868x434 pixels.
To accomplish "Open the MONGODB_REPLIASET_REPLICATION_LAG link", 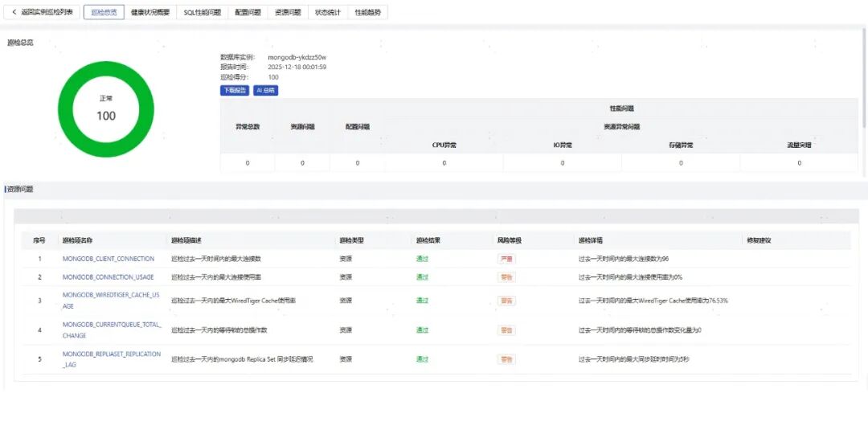I will point(112,359).
